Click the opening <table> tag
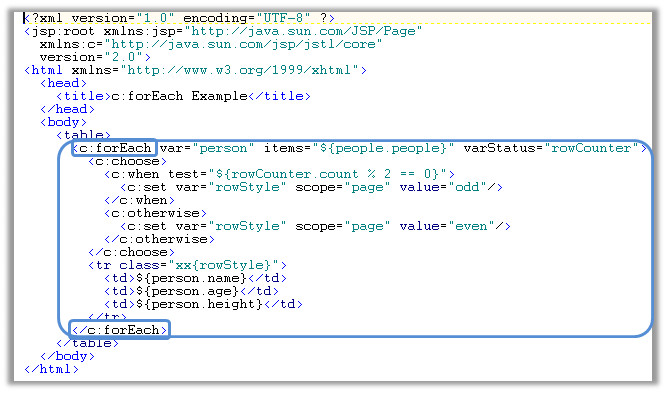Screen dimensions: 666x393 (83, 135)
